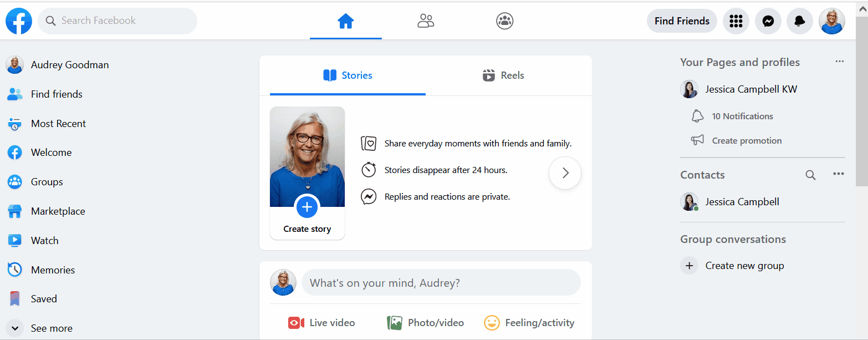Open the notifications bell icon
The height and width of the screenshot is (340, 868).
799,21
